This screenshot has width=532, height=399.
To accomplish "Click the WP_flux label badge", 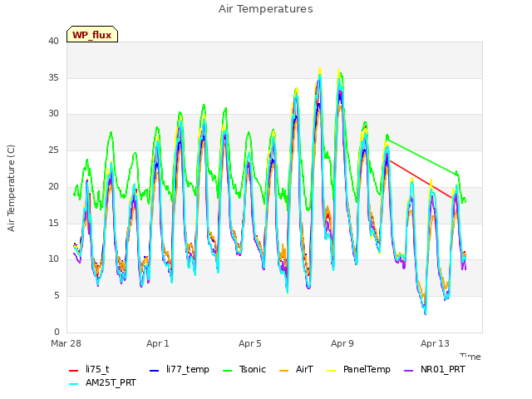I will click(92, 34).
